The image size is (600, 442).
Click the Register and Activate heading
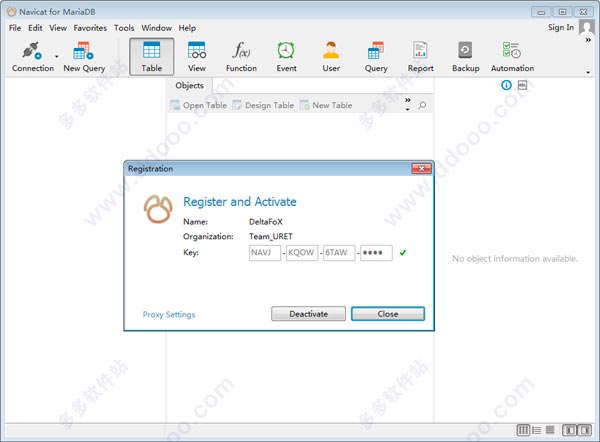point(240,202)
